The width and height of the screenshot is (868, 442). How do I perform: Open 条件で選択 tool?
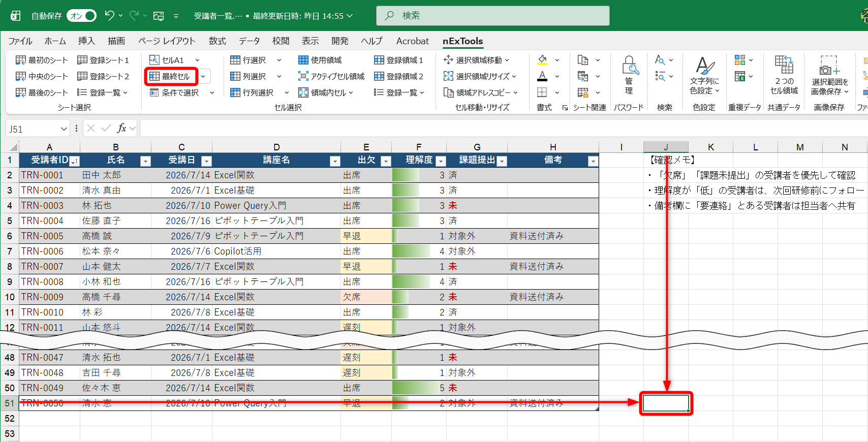point(174,92)
